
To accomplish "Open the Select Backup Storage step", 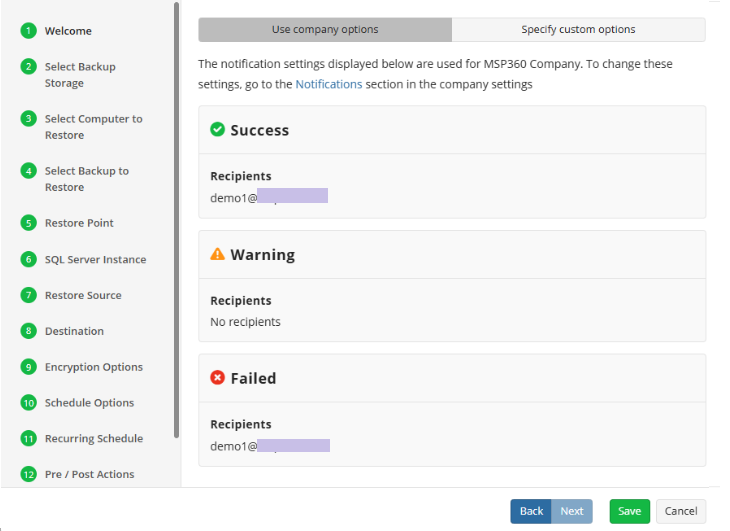I will point(80,75).
